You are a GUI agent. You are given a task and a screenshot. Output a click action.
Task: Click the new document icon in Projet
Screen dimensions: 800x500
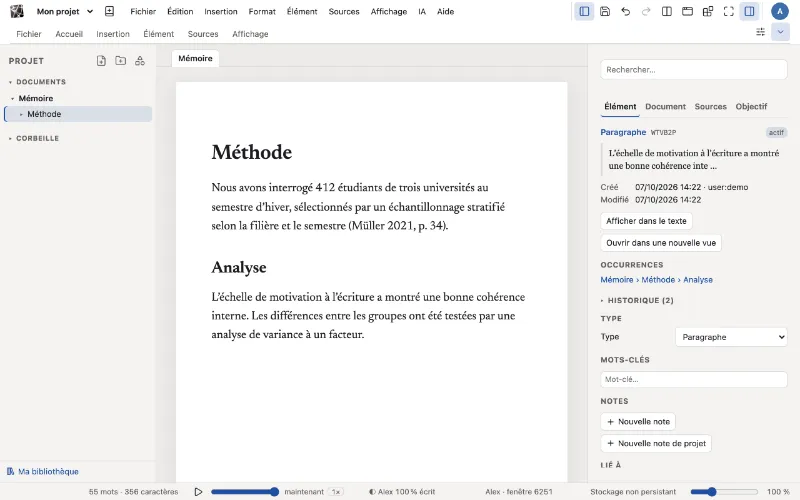click(101, 61)
